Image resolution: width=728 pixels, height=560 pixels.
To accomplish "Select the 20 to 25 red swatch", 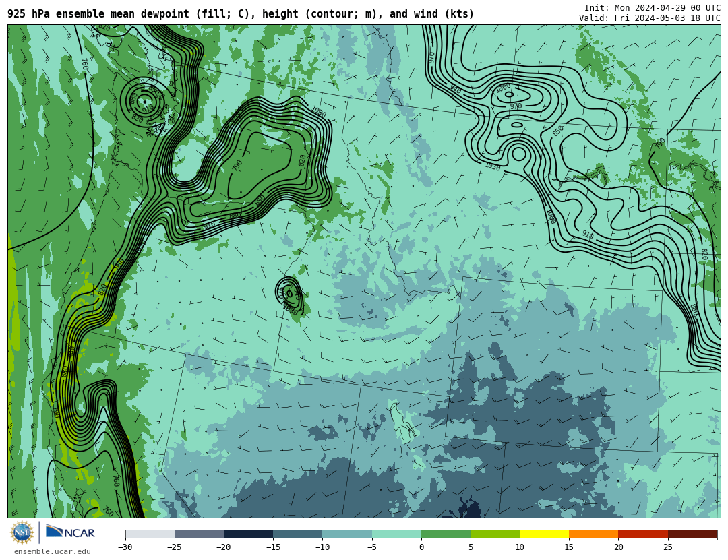I will 643,534.
